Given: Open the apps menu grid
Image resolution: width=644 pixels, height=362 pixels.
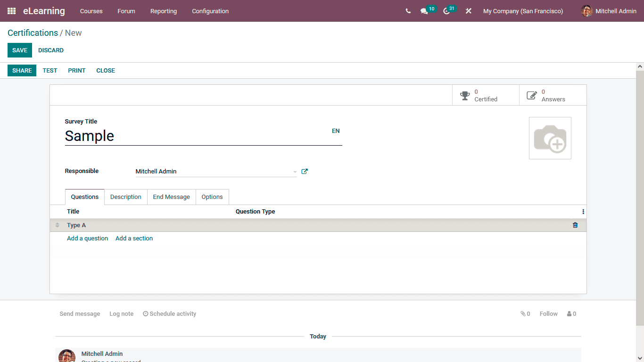Looking at the screenshot, I should pos(11,11).
